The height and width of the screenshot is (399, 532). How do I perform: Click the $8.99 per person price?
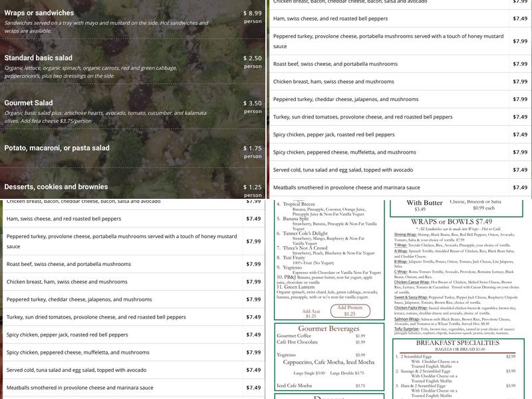pos(252,13)
